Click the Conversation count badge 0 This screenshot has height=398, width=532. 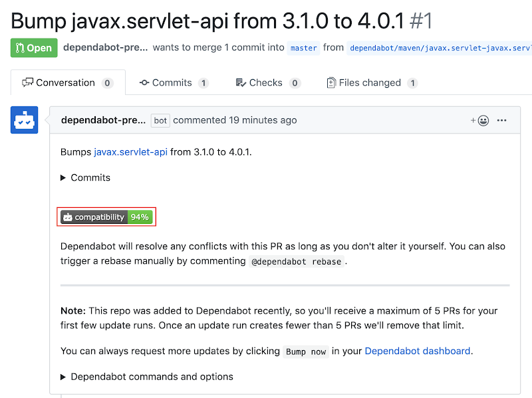pos(107,83)
